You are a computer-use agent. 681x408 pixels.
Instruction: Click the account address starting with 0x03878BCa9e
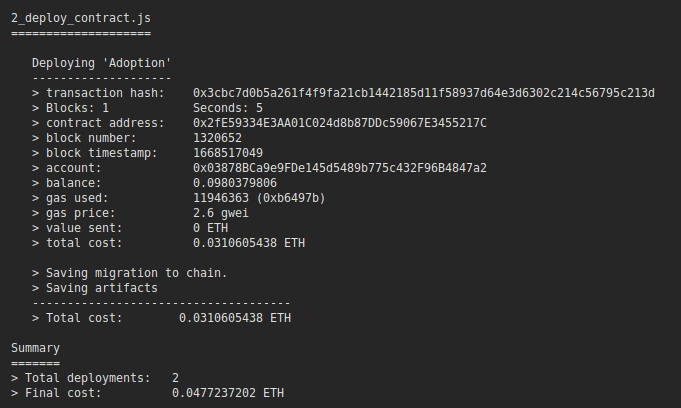(340, 167)
